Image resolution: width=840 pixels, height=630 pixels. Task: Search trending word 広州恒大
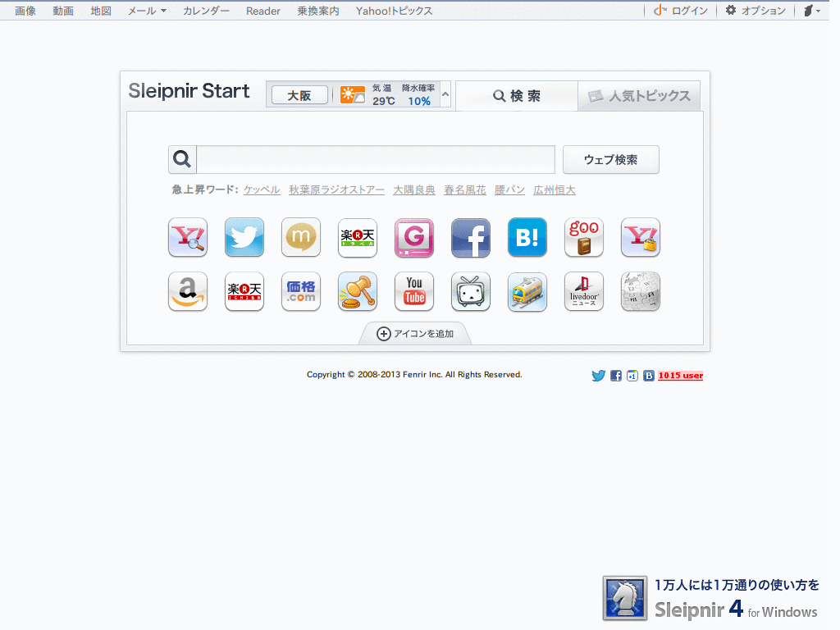555,189
